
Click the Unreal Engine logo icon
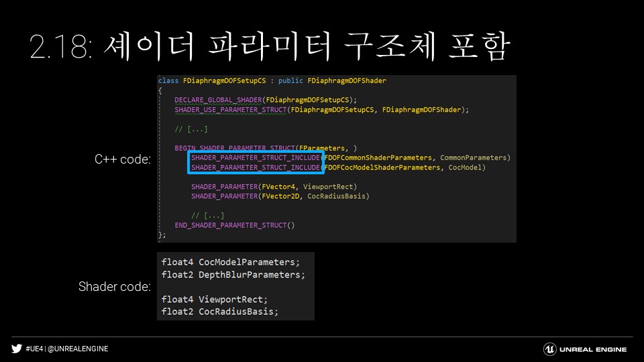click(x=550, y=349)
